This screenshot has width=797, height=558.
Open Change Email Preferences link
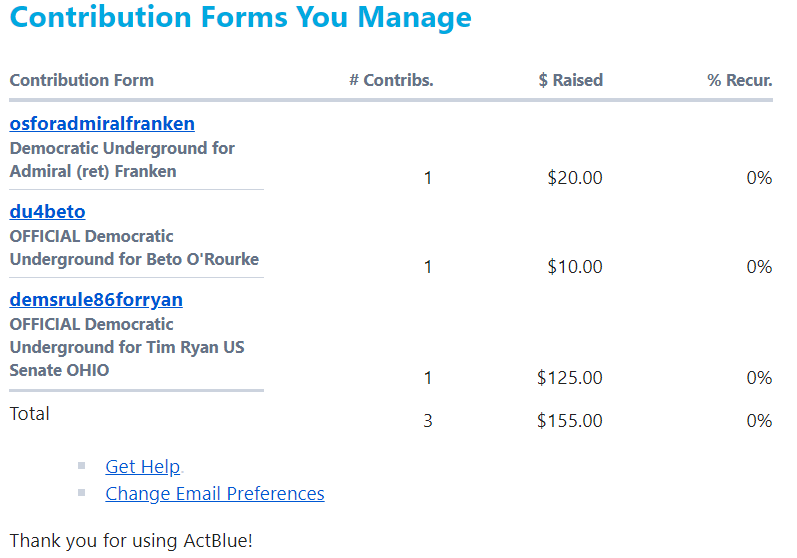tap(215, 494)
